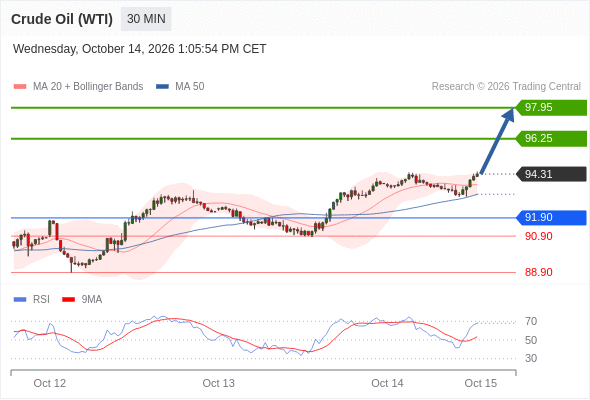
Task: Click the RSI 30 axis level label
Action: point(531,358)
